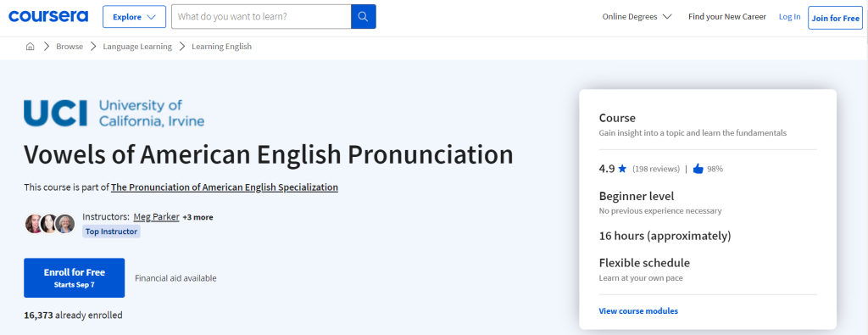Image resolution: width=868 pixels, height=335 pixels.
Task: Open the Browse breadcrumb
Action: [70, 47]
